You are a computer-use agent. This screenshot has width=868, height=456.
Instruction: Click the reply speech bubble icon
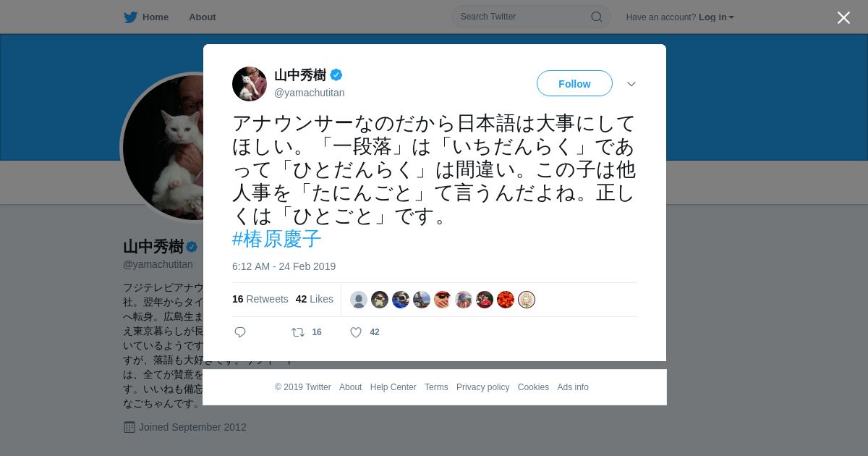pos(240,332)
